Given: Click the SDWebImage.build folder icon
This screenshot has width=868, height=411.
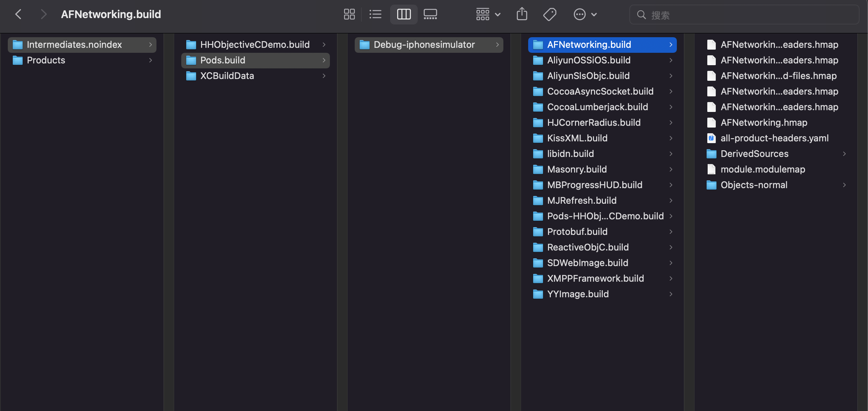Looking at the screenshot, I should tap(538, 263).
